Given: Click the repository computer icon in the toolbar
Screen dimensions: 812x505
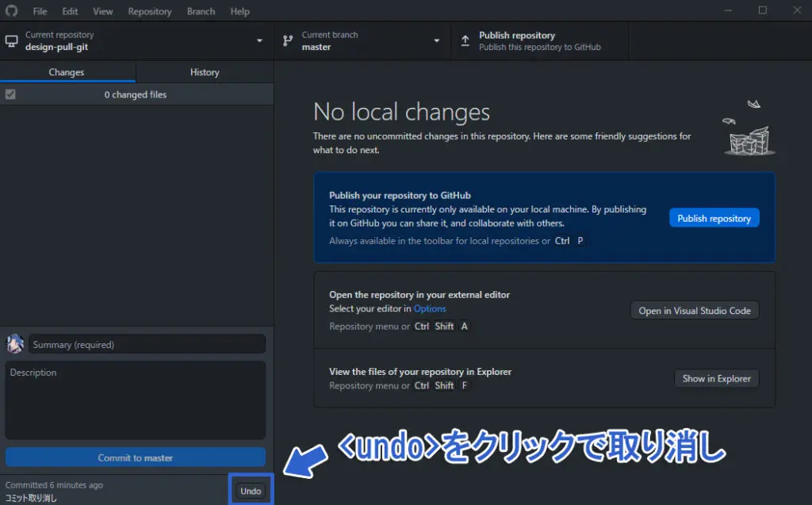Looking at the screenshot, I should (x=10, y=40).
